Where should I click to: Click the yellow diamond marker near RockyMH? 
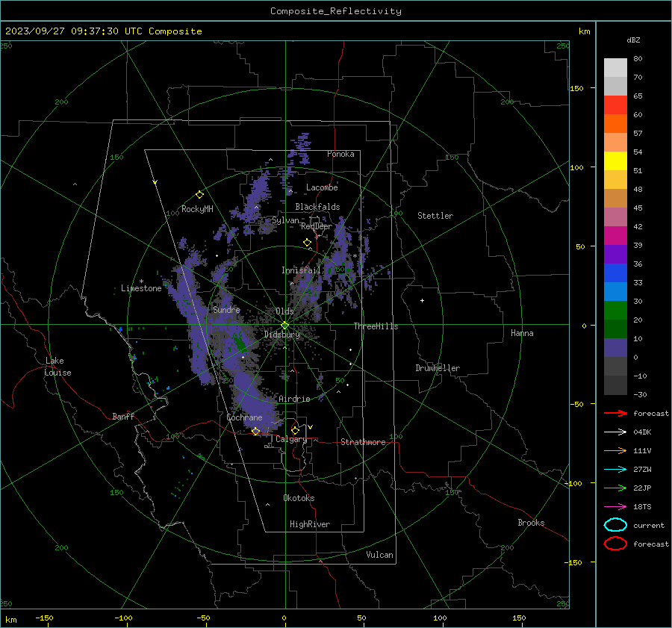(x=199, y=195)
